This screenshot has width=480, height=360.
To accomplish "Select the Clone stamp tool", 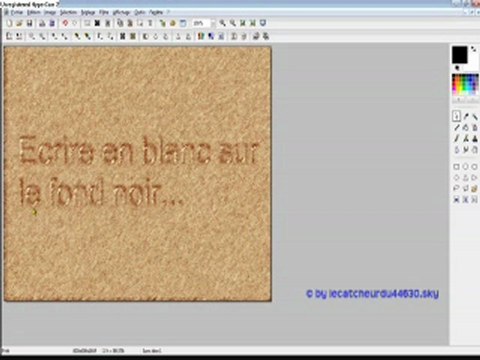I will tap(475, 138).
